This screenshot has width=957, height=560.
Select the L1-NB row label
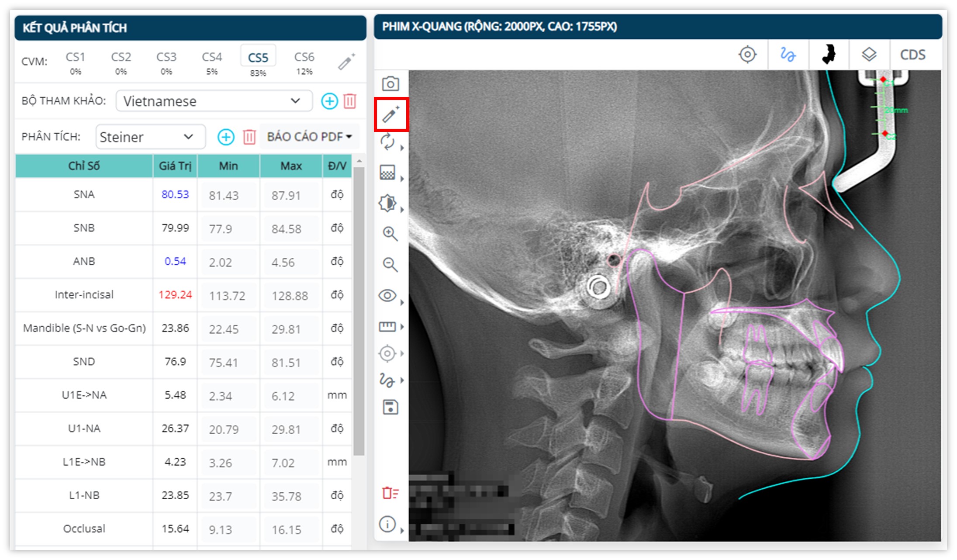84,495
